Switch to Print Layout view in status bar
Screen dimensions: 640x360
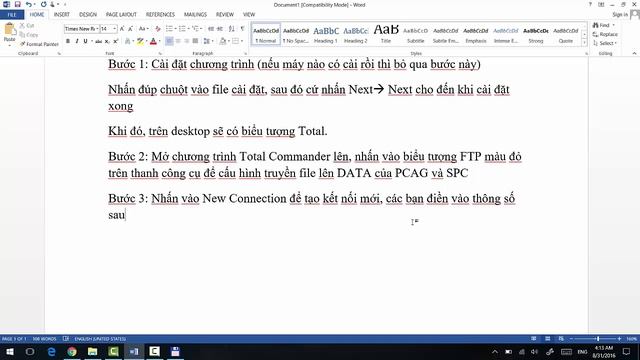(547, 339)
